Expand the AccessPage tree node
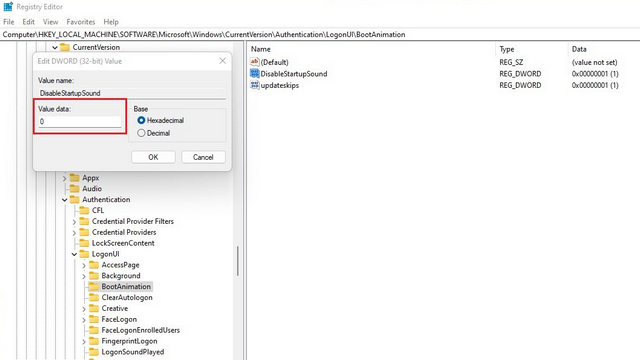The image size is (640, 360). click(84, 265)
